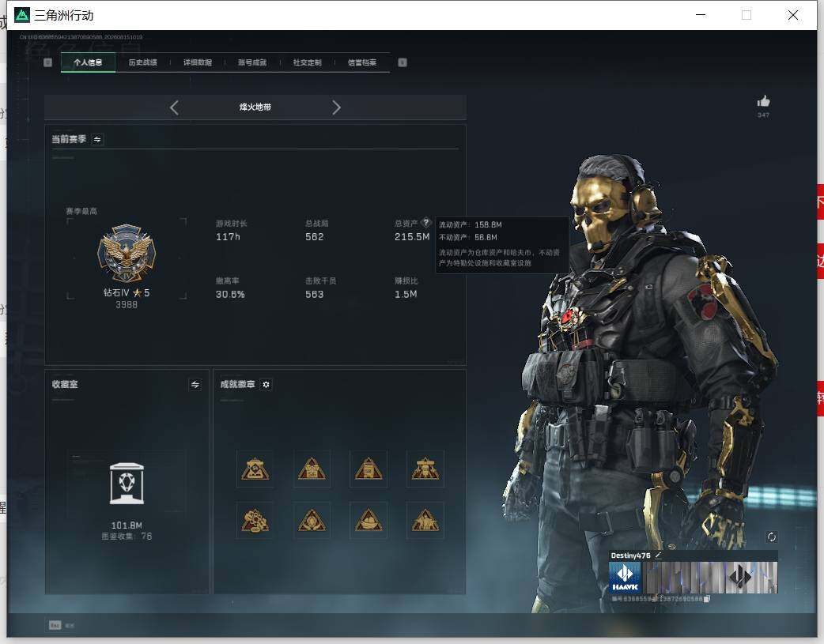Edit name with pencil icon beside Destiny476

[658, 555]
